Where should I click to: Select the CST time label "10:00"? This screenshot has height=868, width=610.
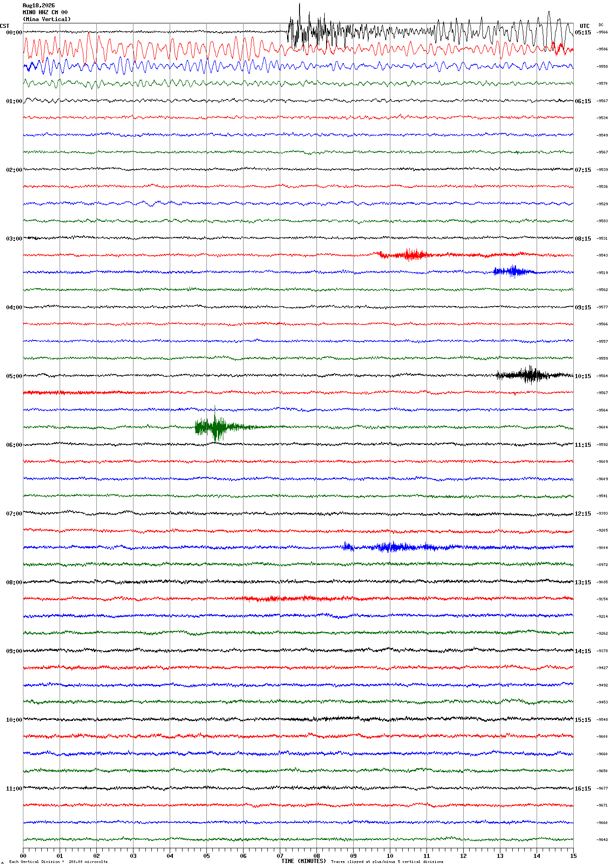click(x=14, y=720)
